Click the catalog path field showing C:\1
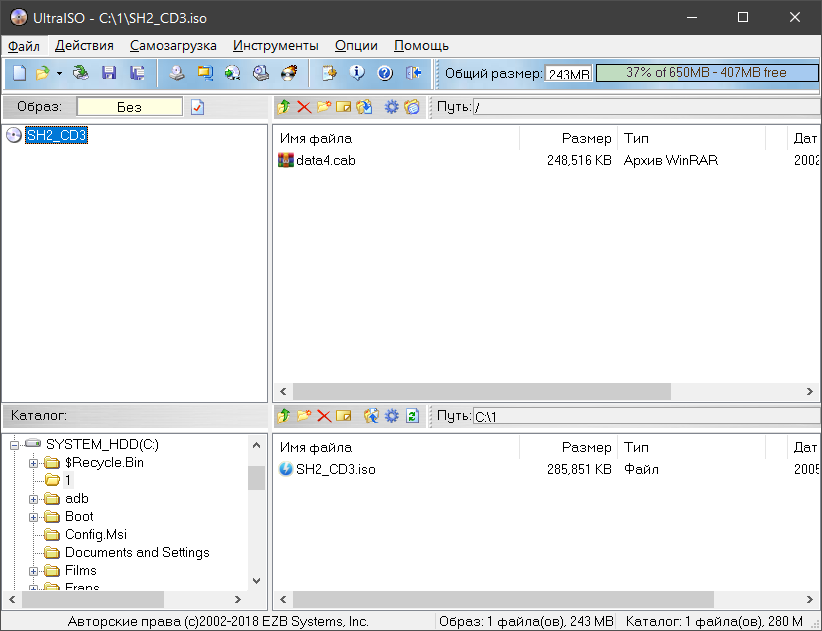 pyautogui.click(x=646, y=416)
